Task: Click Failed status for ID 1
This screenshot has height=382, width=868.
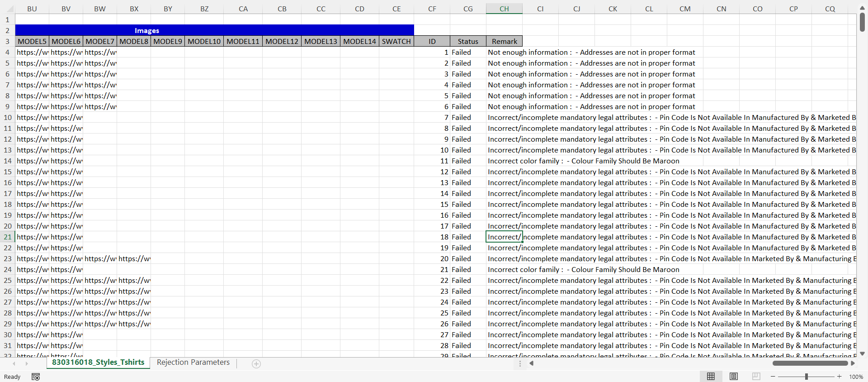Action: tap(468, 52)
